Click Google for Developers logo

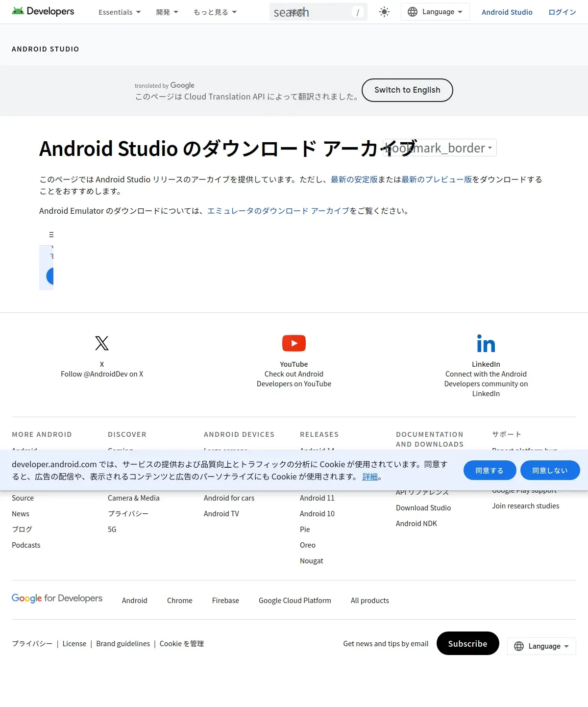(x=57, y=599)
